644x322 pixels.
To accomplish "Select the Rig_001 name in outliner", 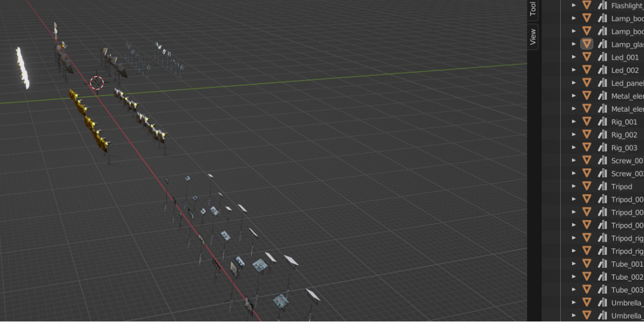I will (624, 122).
